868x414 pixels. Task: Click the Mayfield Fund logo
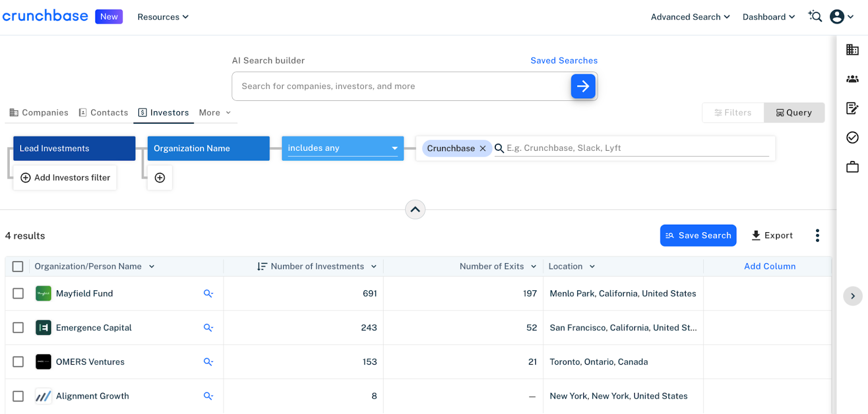click(x=43, y=294)
